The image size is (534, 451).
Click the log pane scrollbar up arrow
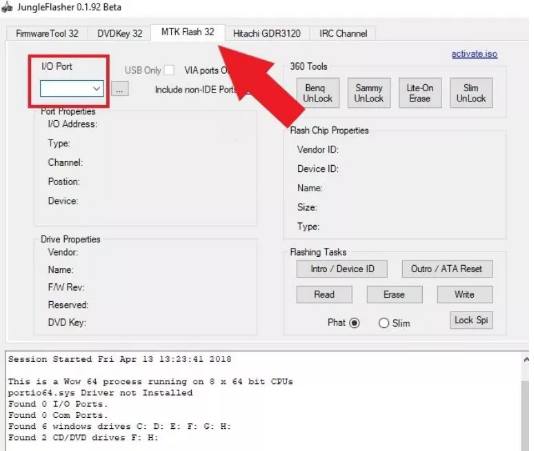pyautogui.click(x=526, y=359)
